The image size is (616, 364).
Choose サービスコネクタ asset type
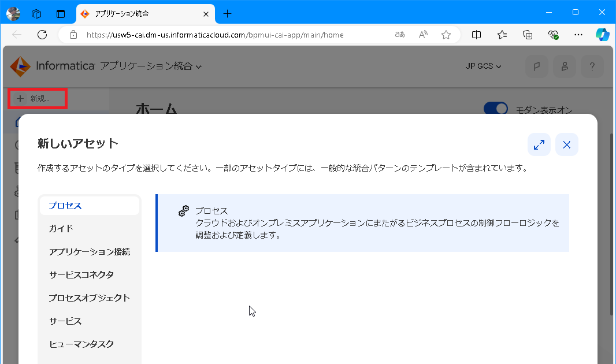pos(90,275)
